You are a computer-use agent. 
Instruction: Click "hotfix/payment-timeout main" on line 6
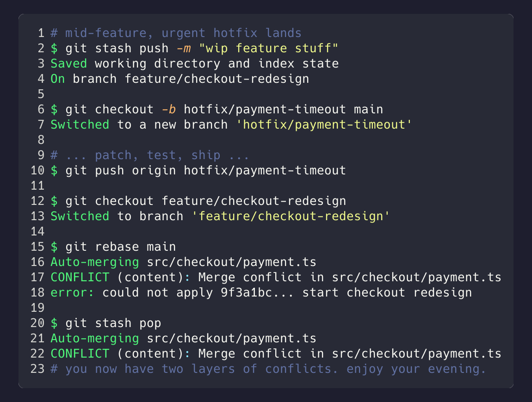[283, 110]
